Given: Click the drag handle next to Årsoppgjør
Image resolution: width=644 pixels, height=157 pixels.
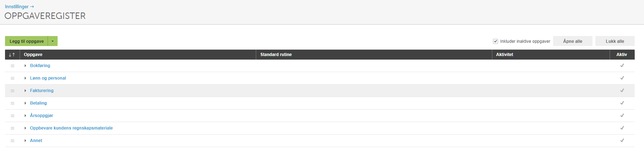Looking at the screenshot, I should tap(13, 116).
